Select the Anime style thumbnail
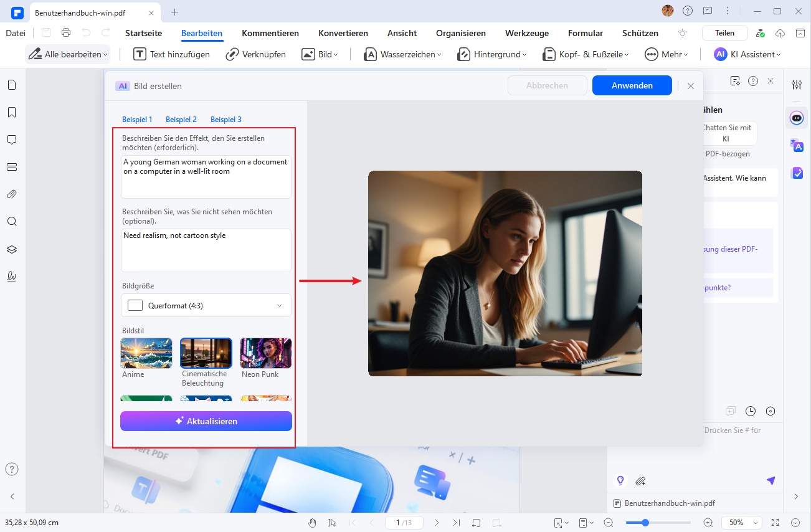Image resolution: width=811 pixels, height=532 pixels. (x=146, y=353)
